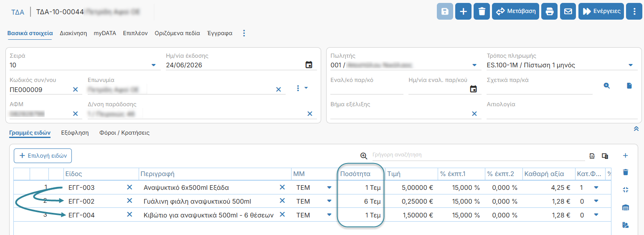Open ΜΜ dropdown in ΕΓΓ-004 row
The height and width of the screenshot is (235, 644).
point(329,215)
